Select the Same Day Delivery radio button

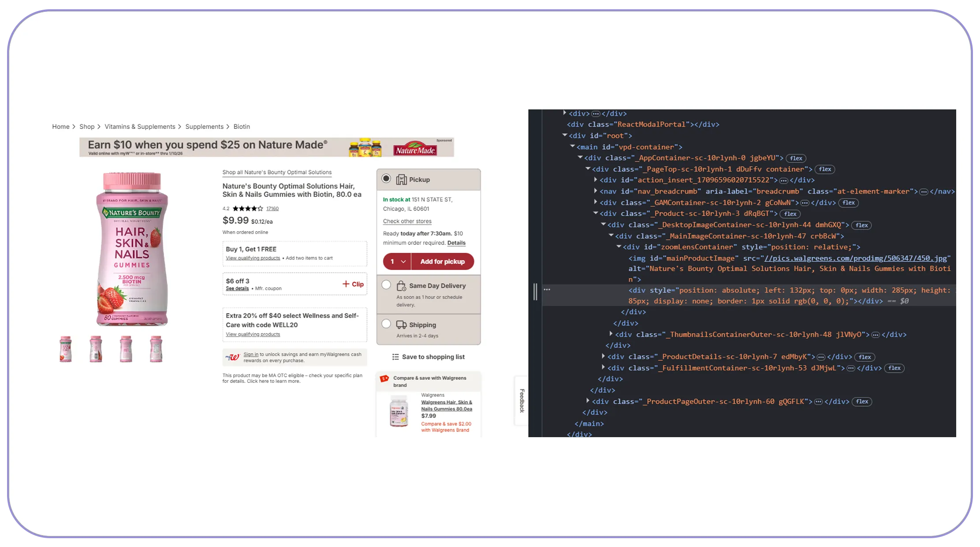tap(386, 285)
